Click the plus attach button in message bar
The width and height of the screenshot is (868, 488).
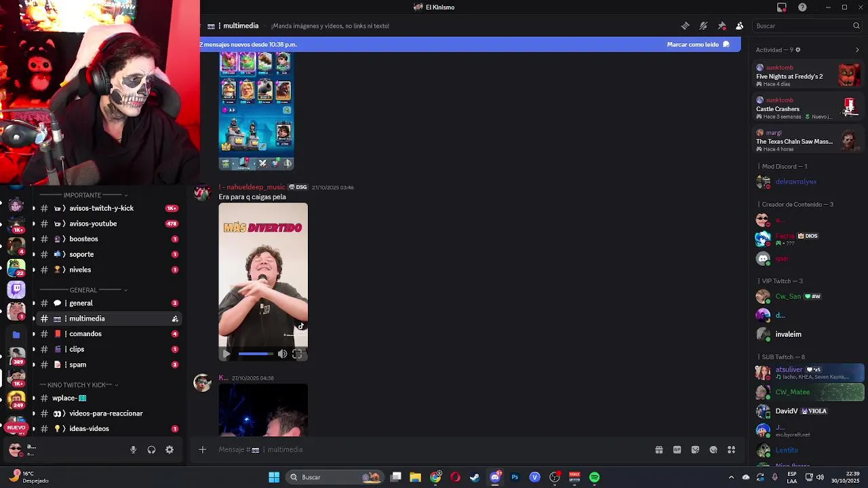coord(202,449)
